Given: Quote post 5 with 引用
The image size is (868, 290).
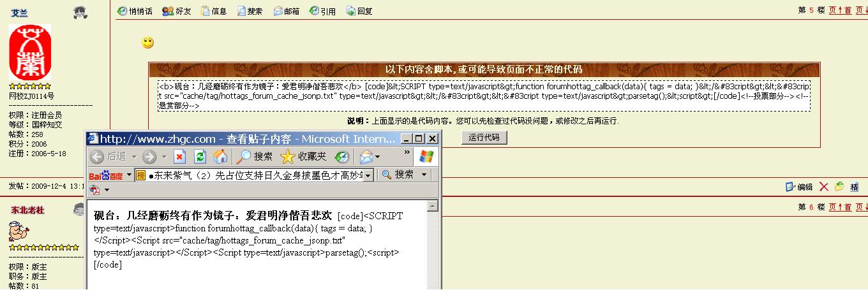Looking at the screenshot, I should pos(323,11).
